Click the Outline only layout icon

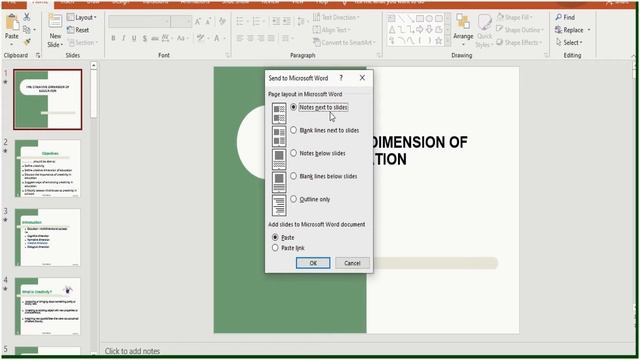279,205
